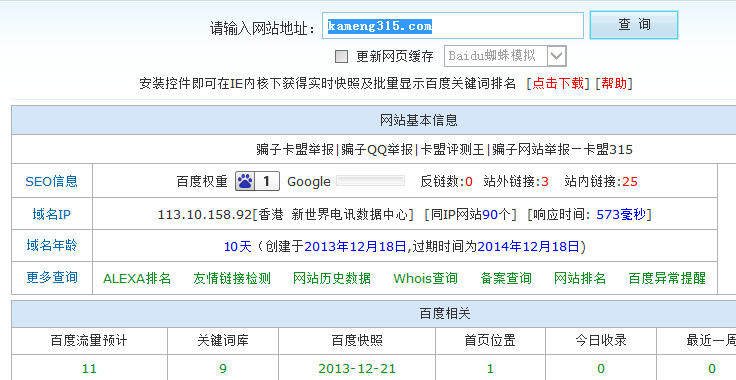The width and height of the screenshot is (736, 380).
Task: Open the 备案查询 link
Action: (506, 278)
